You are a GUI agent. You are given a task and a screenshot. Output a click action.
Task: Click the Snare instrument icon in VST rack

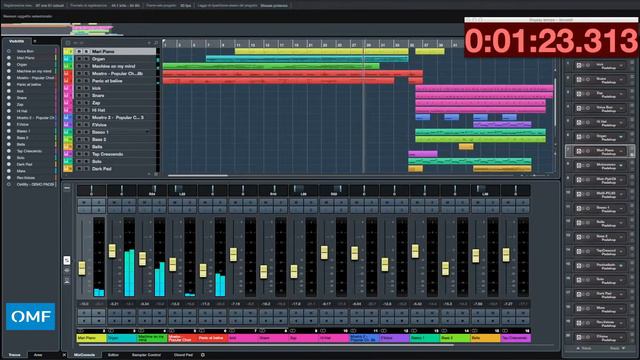pos(579,80)
